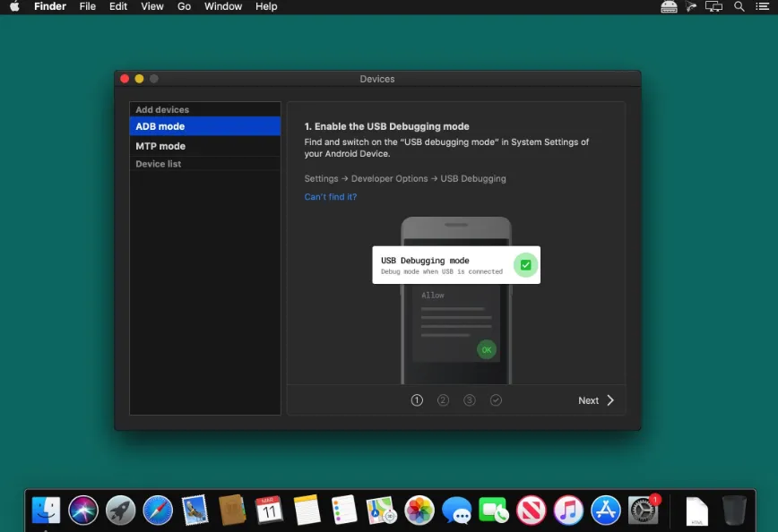Image resolution: width=778 pixels, height=532 pixels.
Task: Click the Next button
Action: [596, 400]
